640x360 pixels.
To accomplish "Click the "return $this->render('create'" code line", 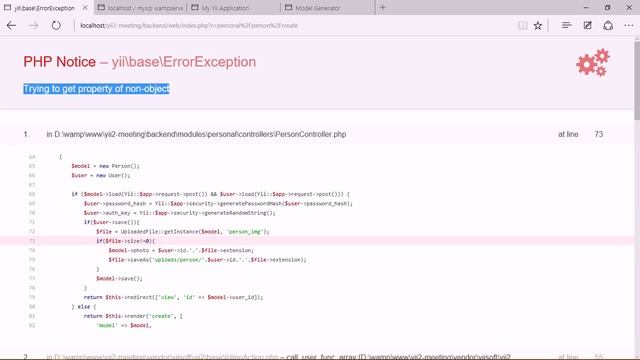I will pyautogui.click(x=133, y=316).
